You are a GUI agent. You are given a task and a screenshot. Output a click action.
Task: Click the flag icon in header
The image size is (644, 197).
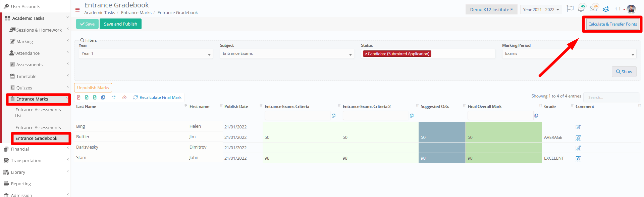coord(570,9)
